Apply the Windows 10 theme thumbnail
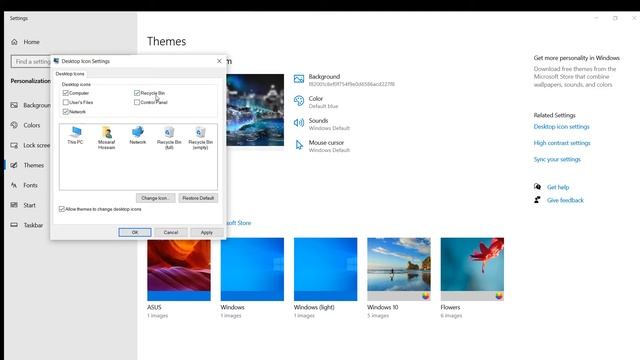Screen dimensions: 640x360 pyautogui.click(x=399, y=269)
